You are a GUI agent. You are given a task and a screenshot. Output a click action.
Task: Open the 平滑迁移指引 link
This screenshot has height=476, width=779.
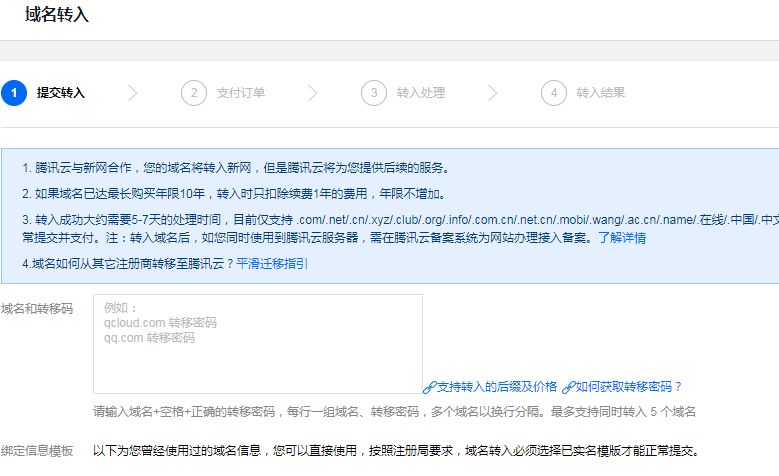(x=272, y=264)
